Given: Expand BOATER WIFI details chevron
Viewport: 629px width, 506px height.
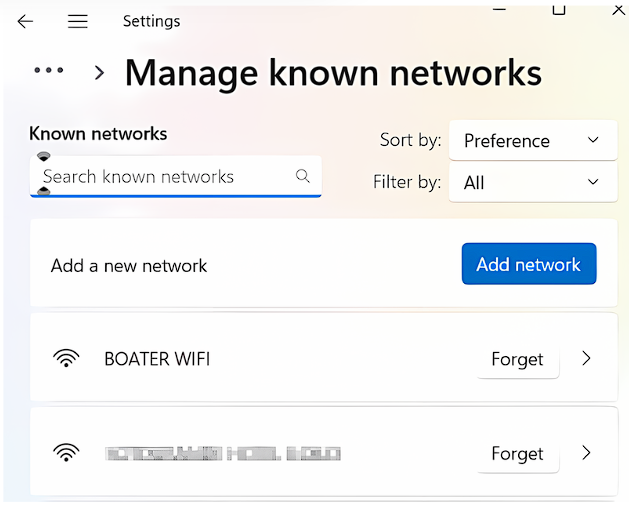Looking at the screenshot, I should [x=586, y=359].
